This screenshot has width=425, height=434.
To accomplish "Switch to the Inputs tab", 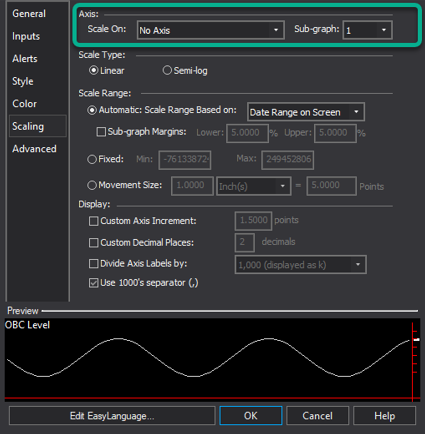I will pos(26,36).
